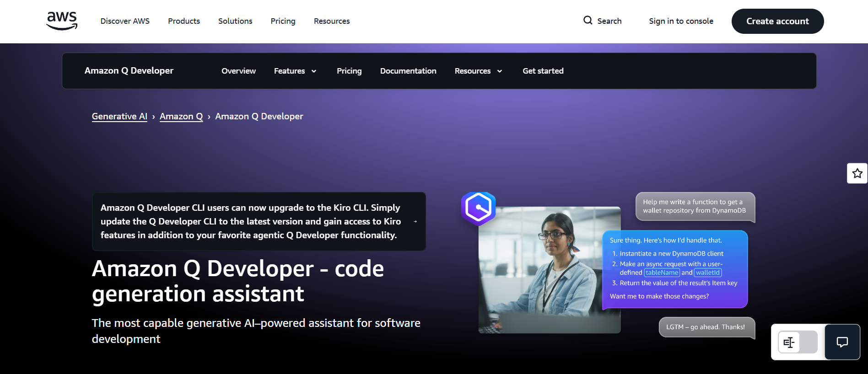Open Resources in the top AWS navigation
This screenshot has height=374, width=868.
coord(332,21)
